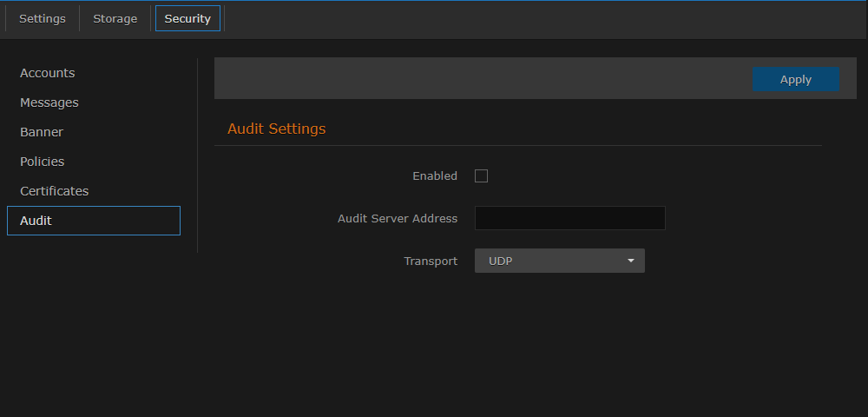868x417 pixels.
Task: Select the Audit sidebar item
Action: (x=93, y=221)
